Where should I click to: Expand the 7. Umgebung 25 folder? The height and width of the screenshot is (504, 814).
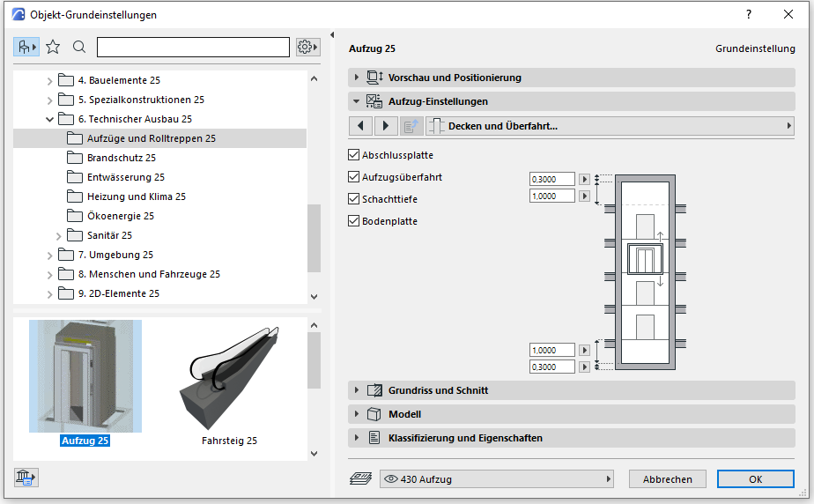point(49,256)
